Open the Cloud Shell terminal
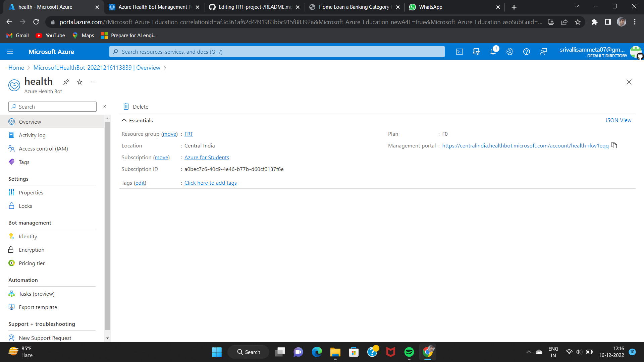This screenshot has width=644, height=362. pos(460,52)
